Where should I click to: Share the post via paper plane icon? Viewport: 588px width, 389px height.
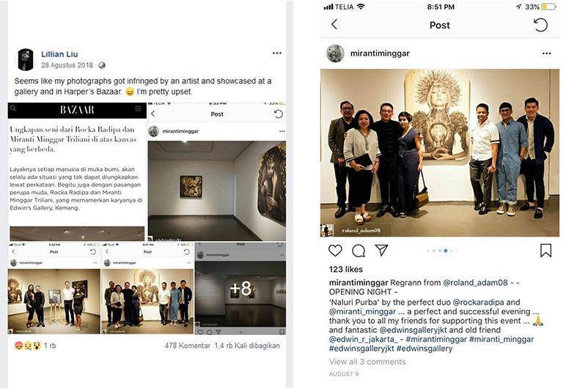tap(381, 250)
